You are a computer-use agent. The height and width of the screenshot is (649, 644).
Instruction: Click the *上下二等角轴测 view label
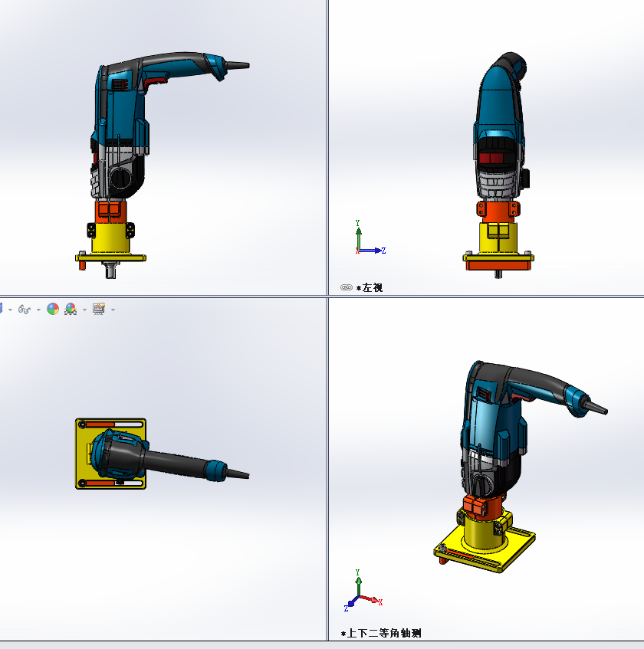click(381, 633)
